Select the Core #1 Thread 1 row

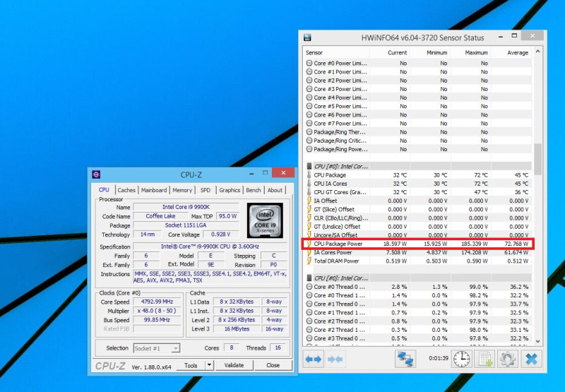coord(418,312)
